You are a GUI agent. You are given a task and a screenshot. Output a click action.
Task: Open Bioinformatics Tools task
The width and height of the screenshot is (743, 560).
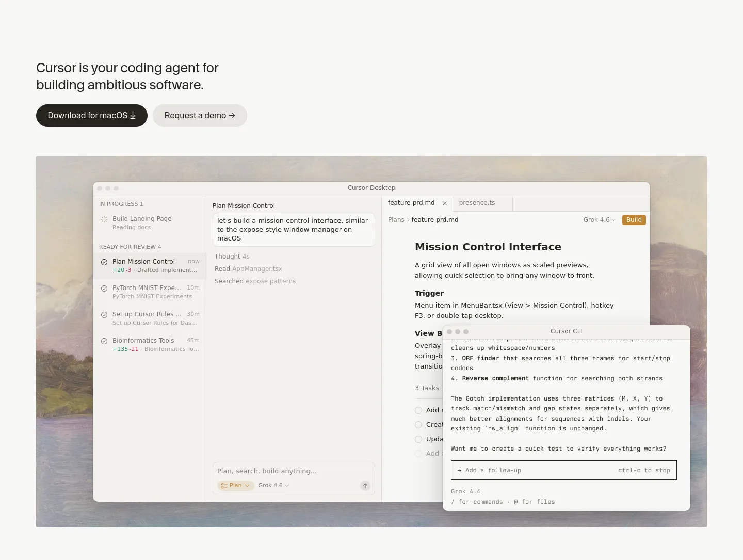[150, 344]
